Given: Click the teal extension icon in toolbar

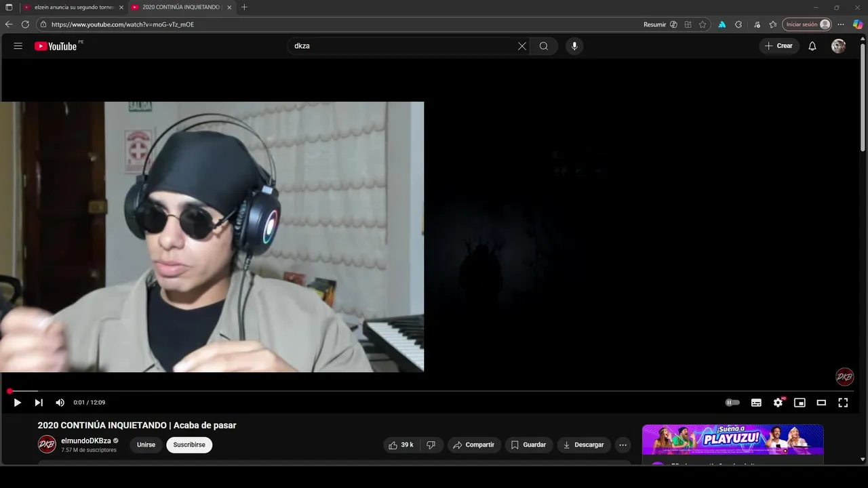Looking at the screenshot, I should [722, 24].
